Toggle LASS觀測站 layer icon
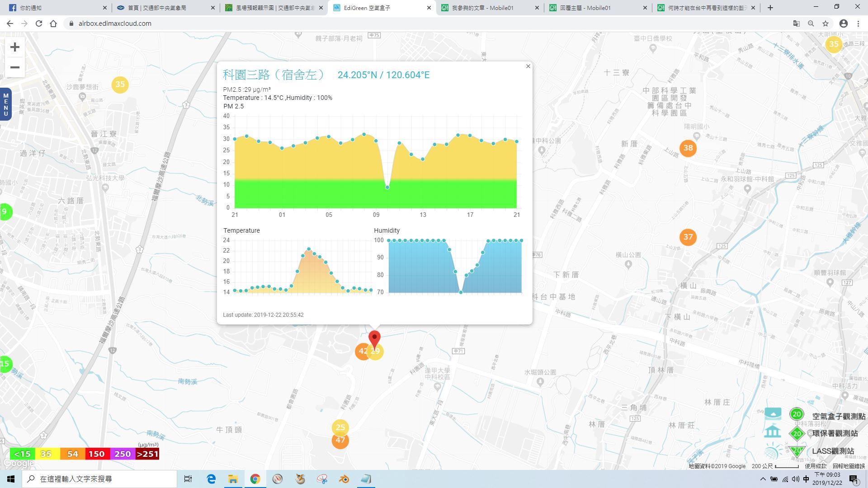This screenshot has height=488, width=868. tap(773, 450)
